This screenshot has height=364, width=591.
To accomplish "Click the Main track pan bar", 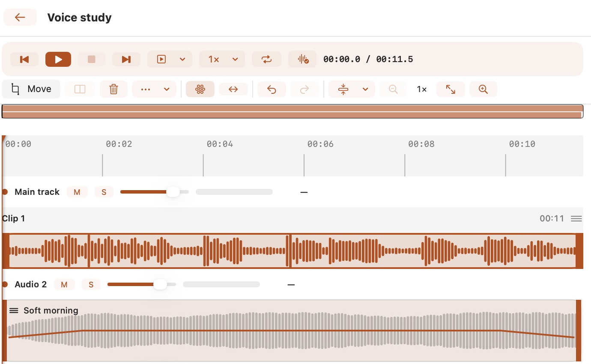I will 234,192.
